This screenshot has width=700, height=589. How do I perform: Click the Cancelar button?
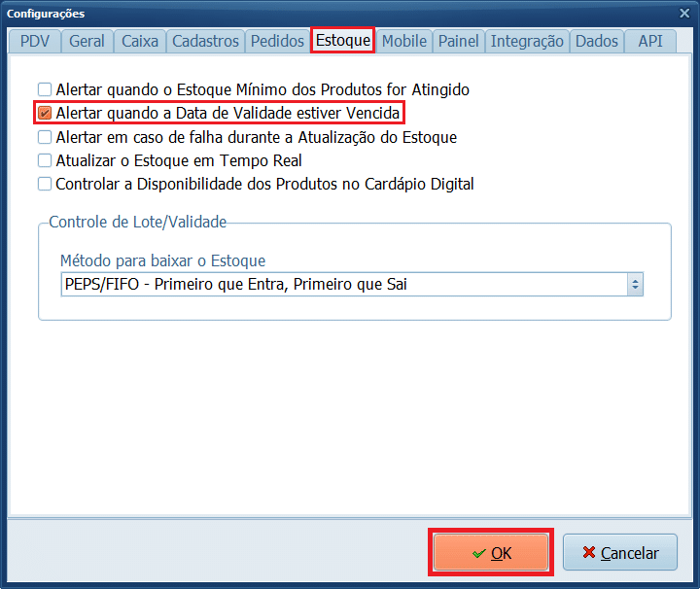[620, 553]
